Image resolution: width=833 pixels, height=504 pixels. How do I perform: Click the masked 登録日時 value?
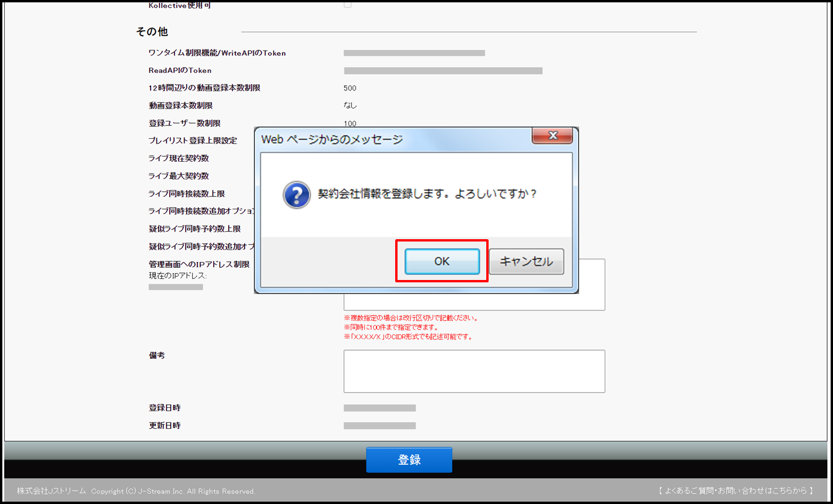(379, 408)
